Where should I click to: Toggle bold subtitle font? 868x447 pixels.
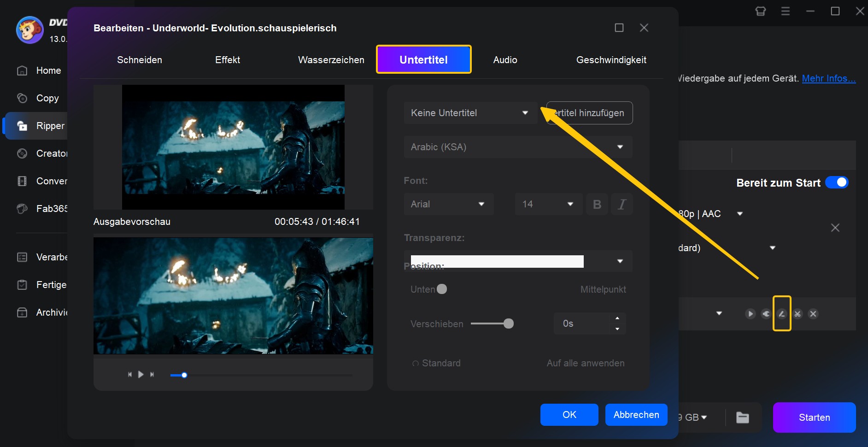point(597,204)
